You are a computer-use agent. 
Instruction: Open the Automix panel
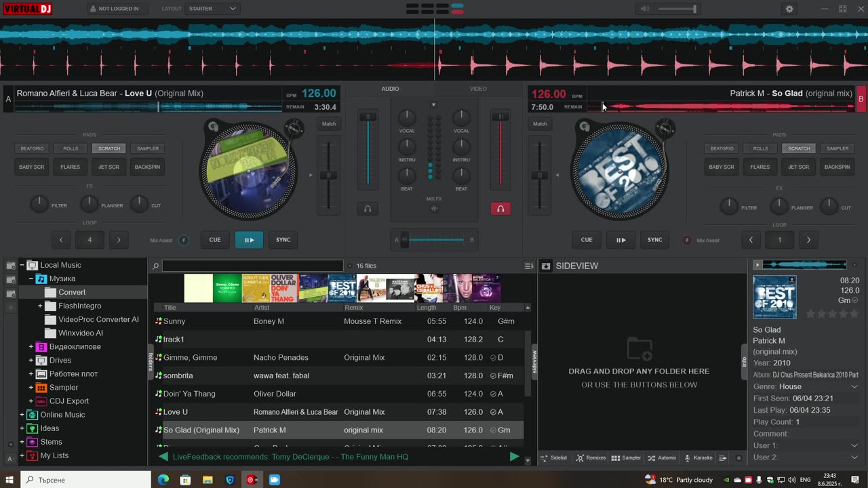tap(662, 457)
